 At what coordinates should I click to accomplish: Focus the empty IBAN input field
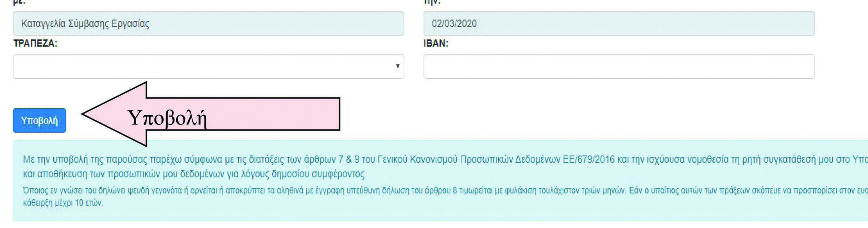pyautogui.click(x=619, y=66)
